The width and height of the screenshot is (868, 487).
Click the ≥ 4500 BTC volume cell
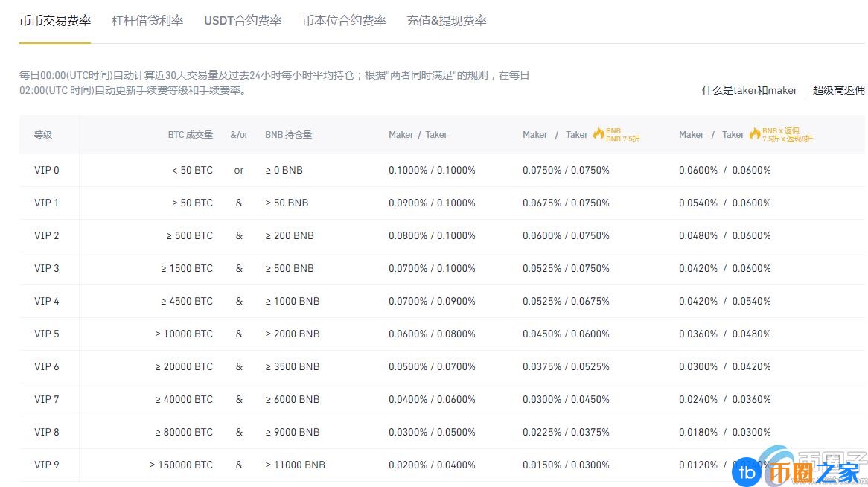187,301
